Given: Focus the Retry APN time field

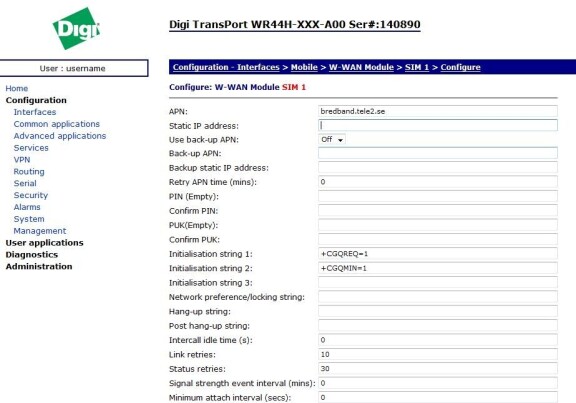Looking at the screenshot, I should pos(438,182).
